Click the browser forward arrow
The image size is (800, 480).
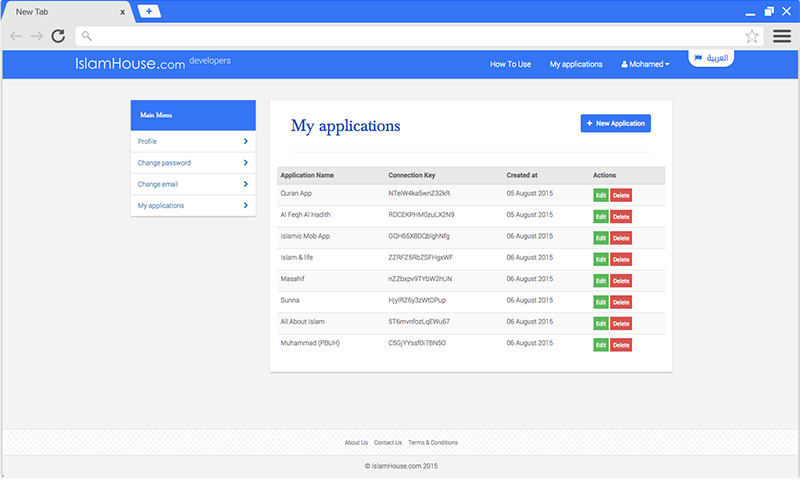pyautogui.click(x=37, y=36)
